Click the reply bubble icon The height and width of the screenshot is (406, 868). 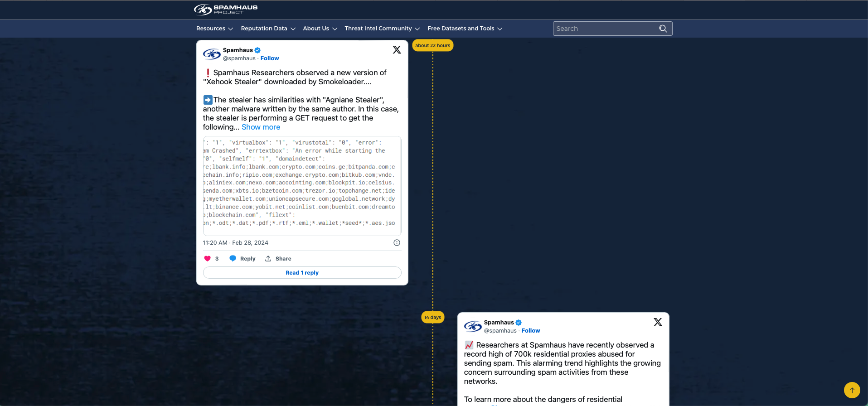pos(233,258)
